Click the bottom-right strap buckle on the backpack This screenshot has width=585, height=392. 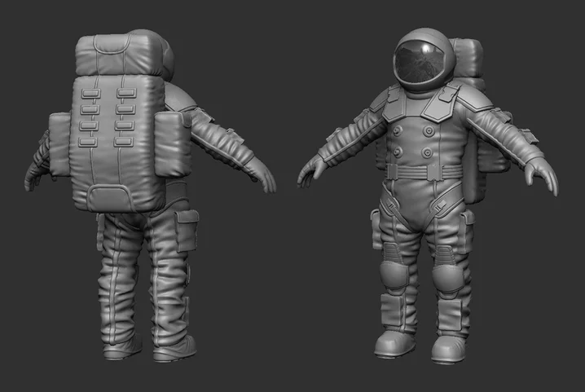(x=124, y=141)
